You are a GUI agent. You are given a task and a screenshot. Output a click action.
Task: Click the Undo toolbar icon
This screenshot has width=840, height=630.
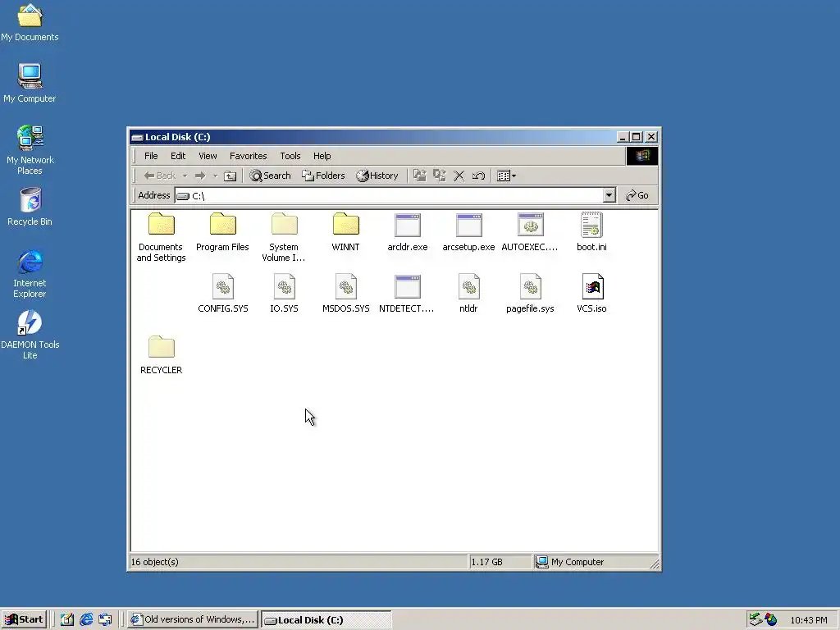click(x=478, y=176)
